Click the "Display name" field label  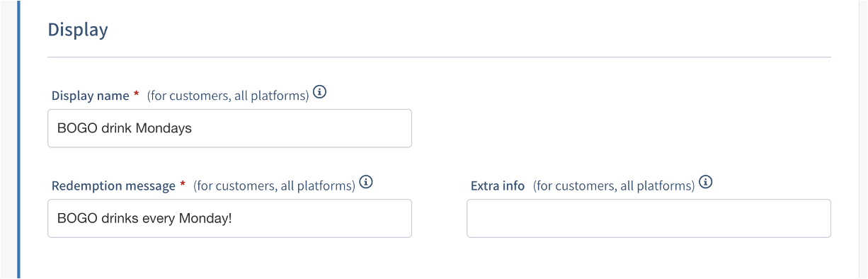point(91,96)
